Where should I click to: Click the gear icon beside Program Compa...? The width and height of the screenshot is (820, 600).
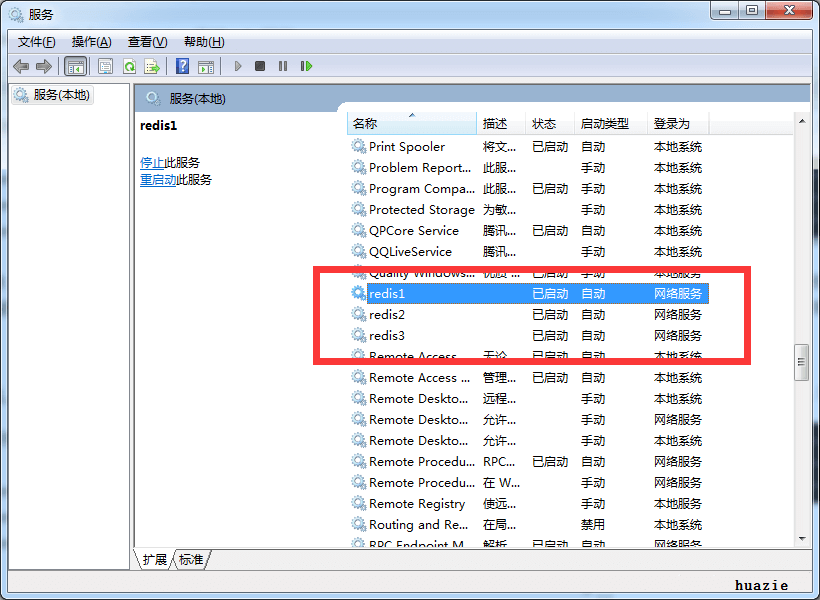pos(358,188)
